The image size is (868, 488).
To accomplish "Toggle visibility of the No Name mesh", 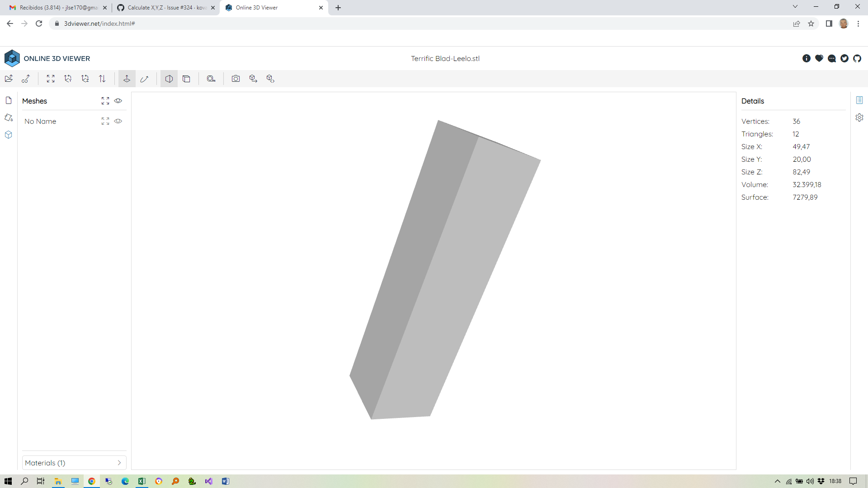I will 118,121.
